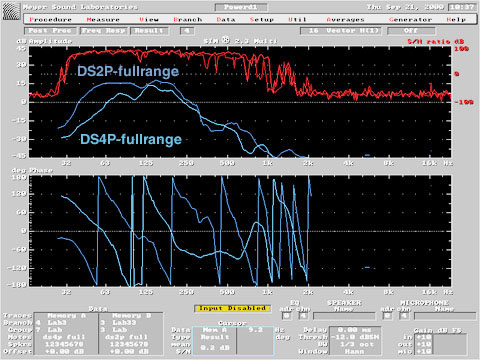Open the View menu

coord(149,20)
